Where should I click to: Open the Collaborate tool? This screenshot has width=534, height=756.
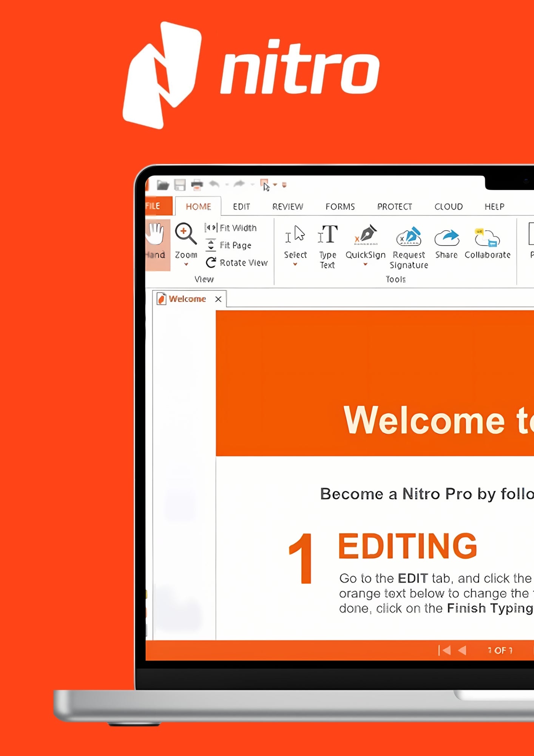pos(488,244)
